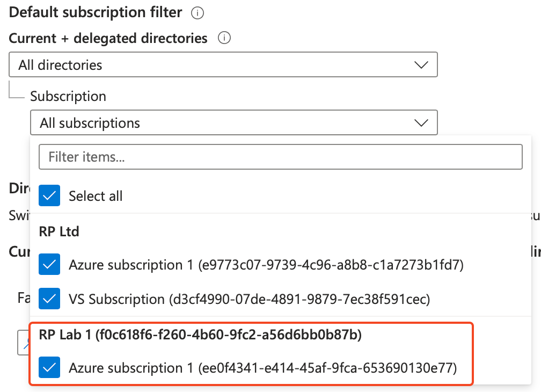
Task: Click the Subscription field label
Action: pyautogui.click(x=68, y=96)
